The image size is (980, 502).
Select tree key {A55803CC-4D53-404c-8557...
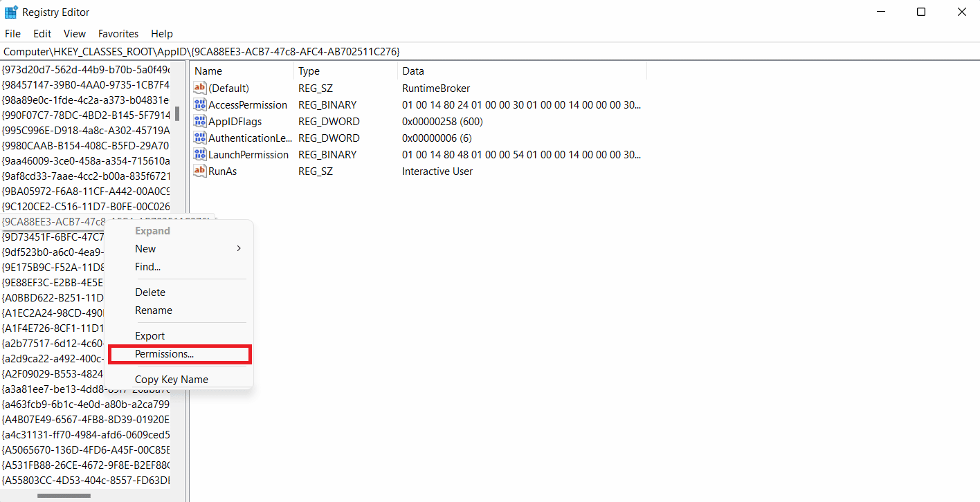click(85, 480)
